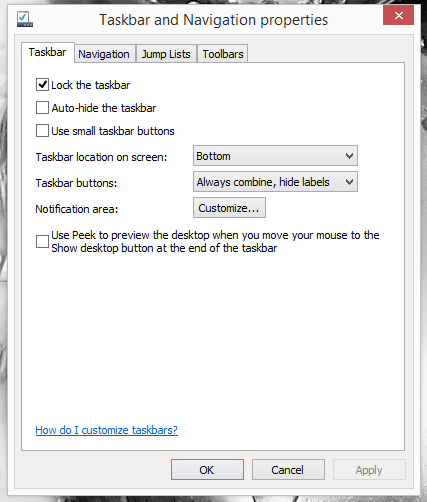Open notification area Customize button
Screen dimensions: 427x502
pyautogui.click(x=229, y=208)
